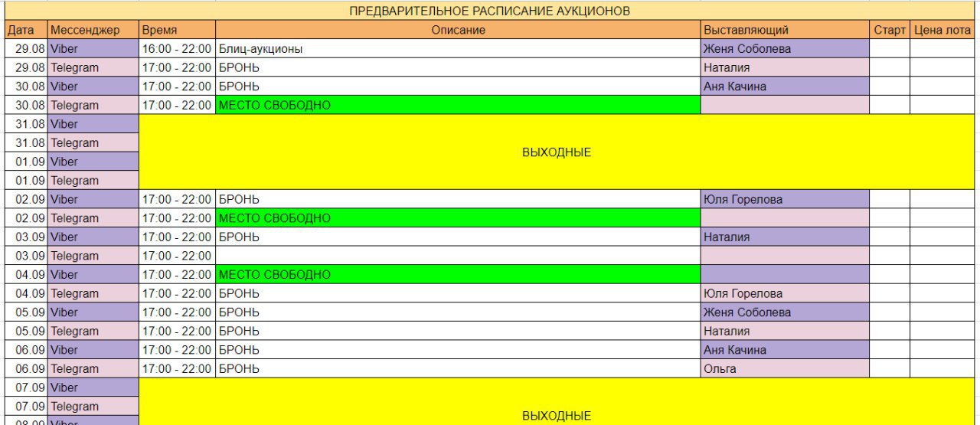The image size is (980, 425).
Task: Select the Блиц-аукционы description cell
Action: [x=458, y=49]
